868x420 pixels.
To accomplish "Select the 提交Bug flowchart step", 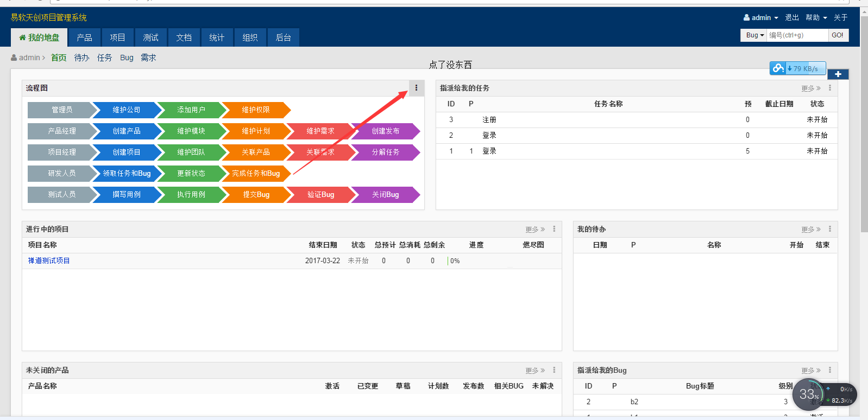I will point(256,195).
